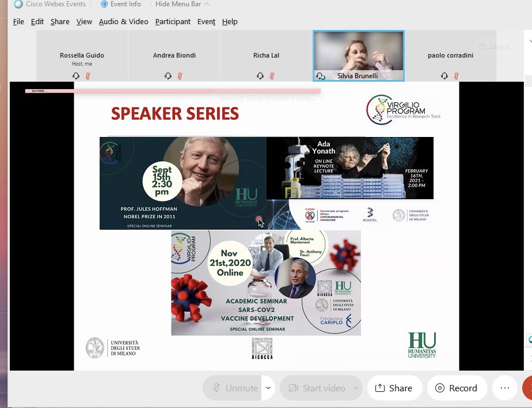Click paolo corradini's muted microphone icon
Image resolution: width=532 pixels, height=408 pixels.
tap(457, 76)
